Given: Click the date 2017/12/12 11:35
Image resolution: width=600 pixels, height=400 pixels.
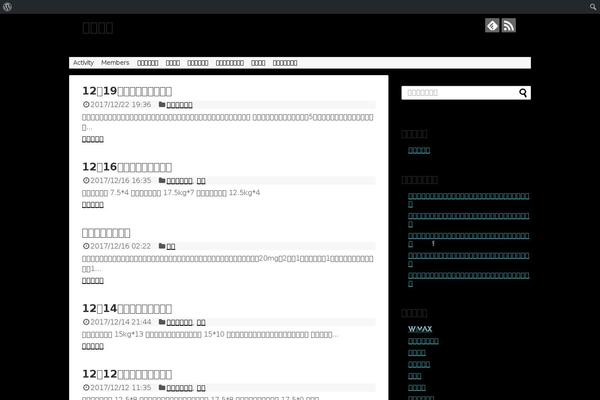Looking at the screenshot, I should pyautogui.click(x=121, y=388).
